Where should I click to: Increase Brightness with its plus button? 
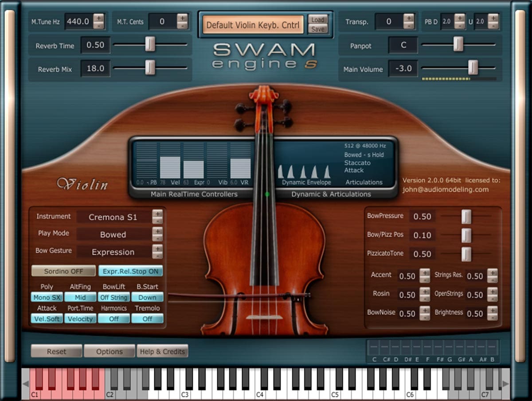tap(492, 310)
